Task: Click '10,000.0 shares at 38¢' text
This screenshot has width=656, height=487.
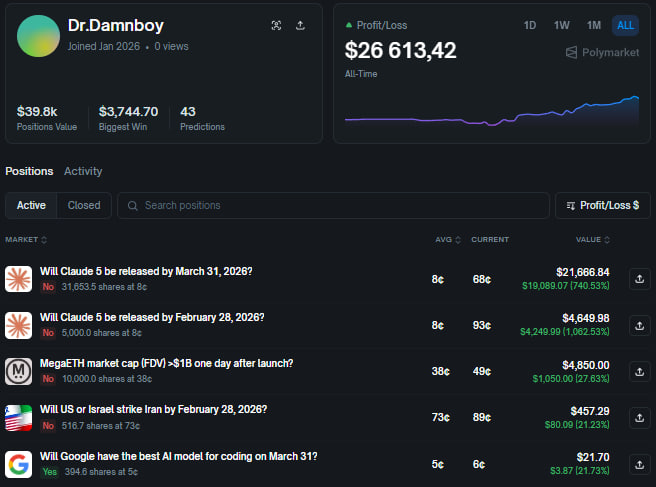Action: pyautogui.click(x=107, y=379)
